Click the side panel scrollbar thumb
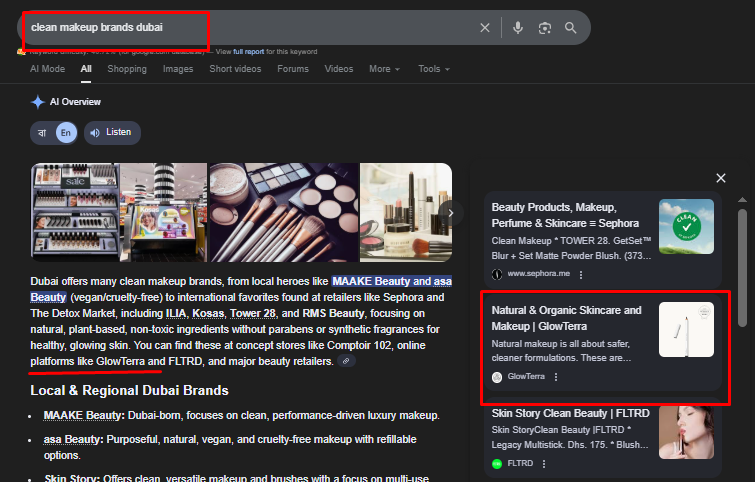Screen dimensions: 755x482 tap(742, 268)
